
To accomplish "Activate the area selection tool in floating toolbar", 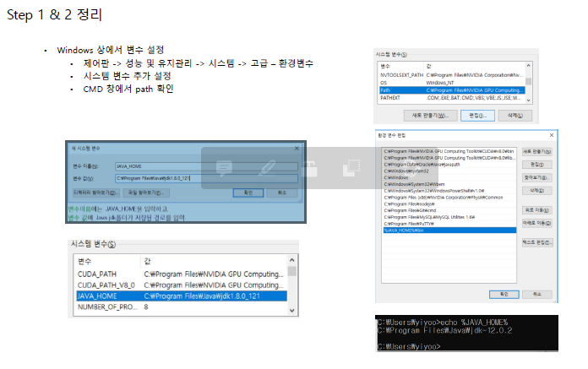I will (351, 168).
